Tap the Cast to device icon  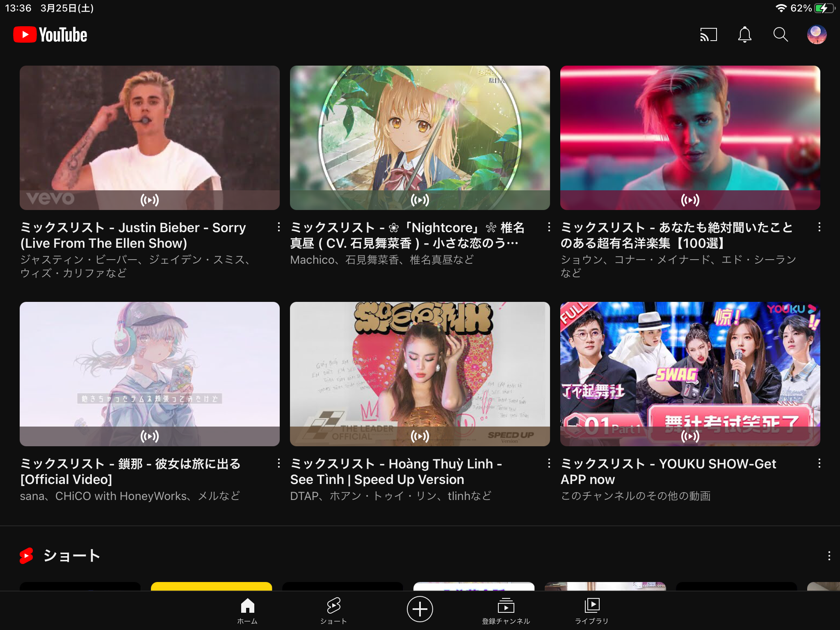pyautogui.click(x=708, y=35)
